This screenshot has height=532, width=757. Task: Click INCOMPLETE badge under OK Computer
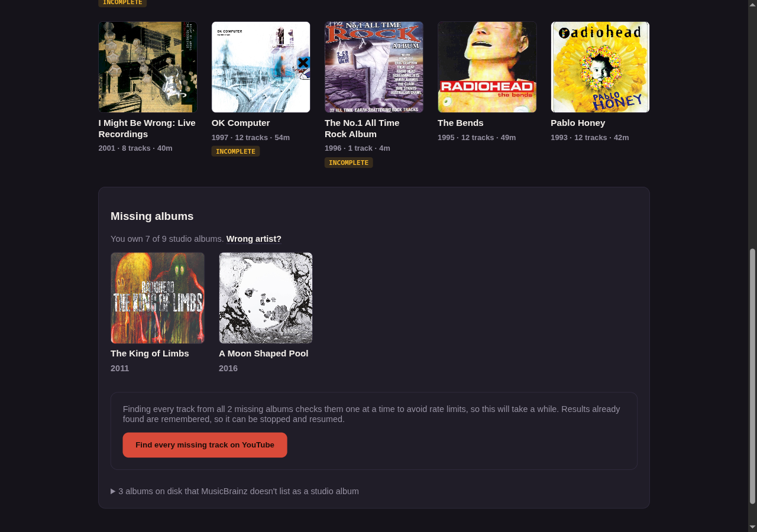(x=235, y=151)
